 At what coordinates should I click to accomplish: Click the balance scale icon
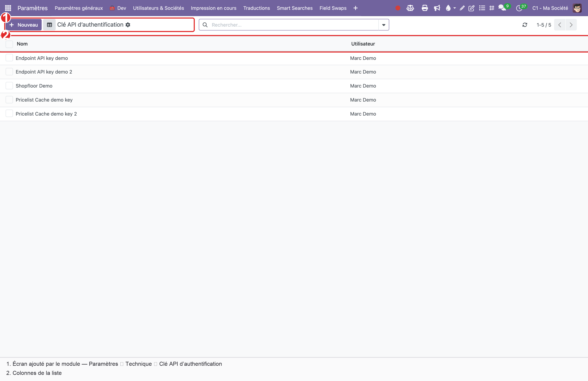410,8
